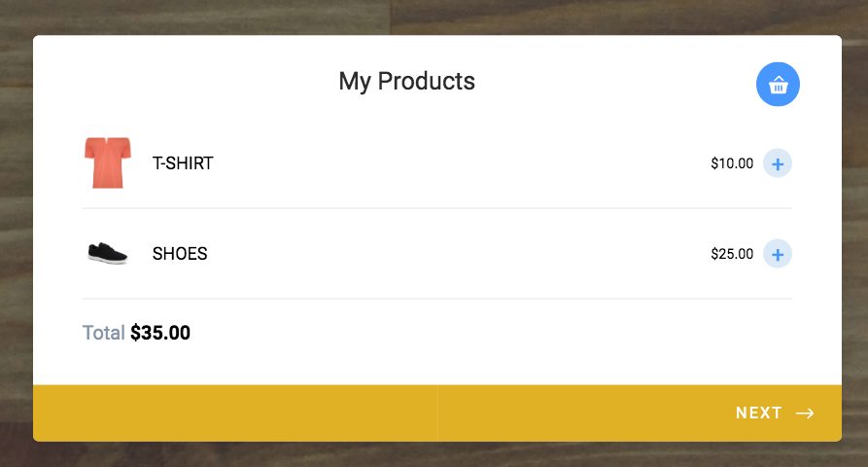Click the My Products heading
Screen dimensions: 868x467
click(407, 82)
